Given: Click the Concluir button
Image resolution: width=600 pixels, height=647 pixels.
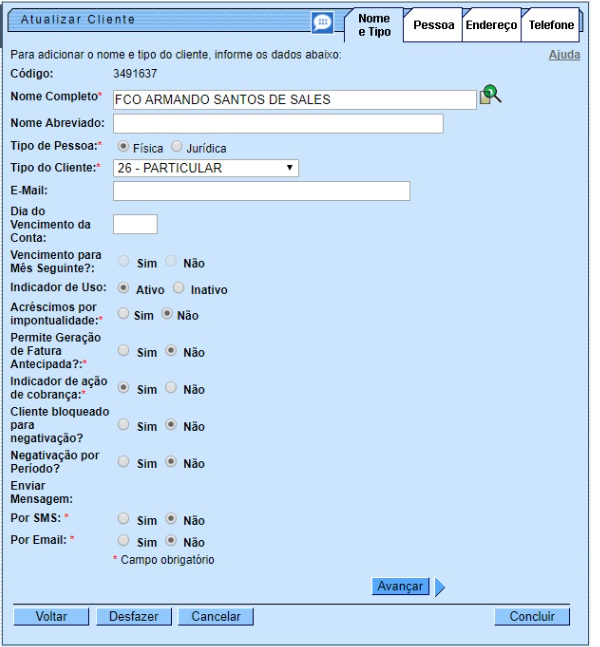Looking at the screenshot, I should tap(532, 616).
